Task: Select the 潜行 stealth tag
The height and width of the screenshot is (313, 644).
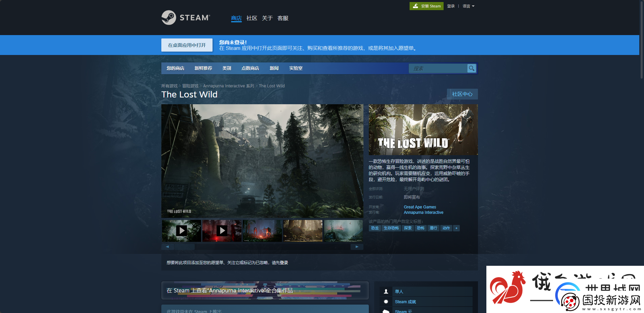Action: [433, 228]
